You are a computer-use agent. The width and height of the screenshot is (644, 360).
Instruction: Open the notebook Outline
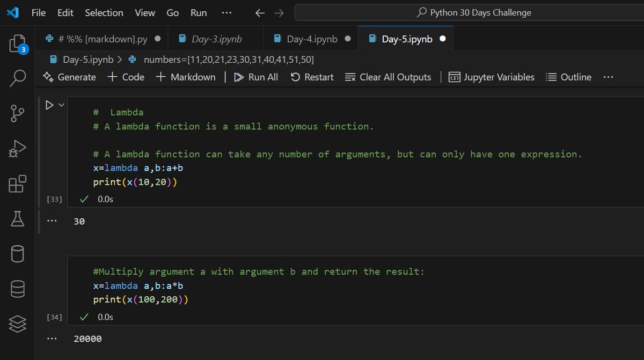pyautogui.click(x=568, y=77)
